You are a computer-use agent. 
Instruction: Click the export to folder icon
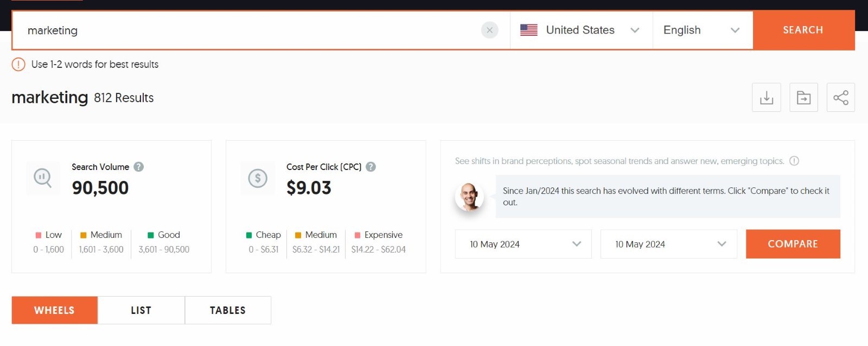click(803, 98)
